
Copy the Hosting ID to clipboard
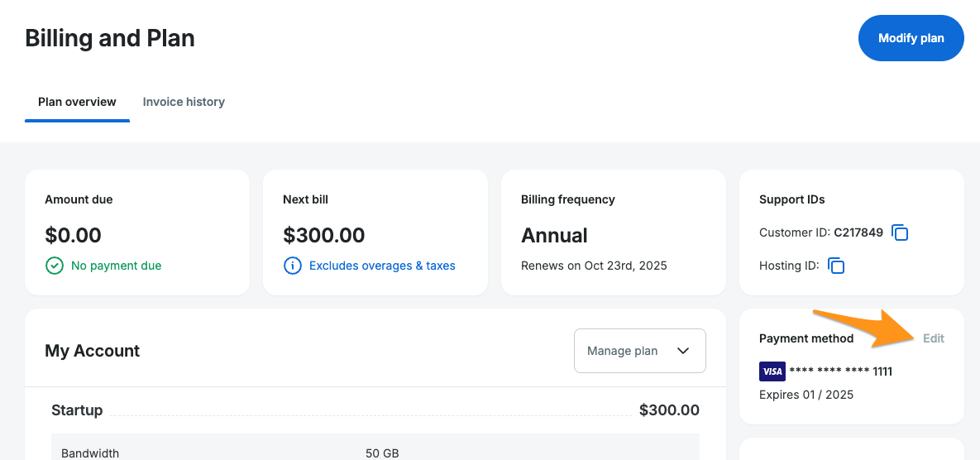tap(836, 266)
